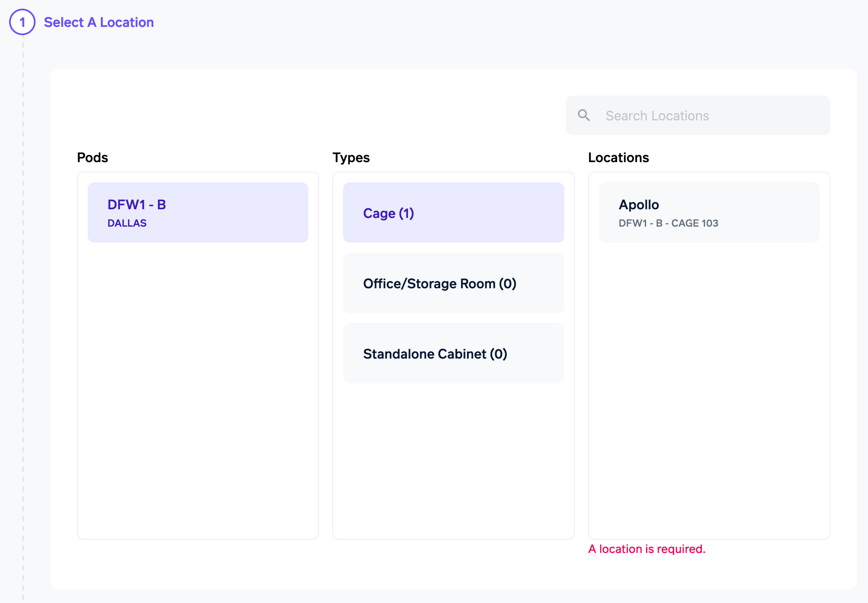Pick the Standalone Cabinet (0) type
Image resolution: width=868 pixels, height=603 pixels.
click(x=453, y=353)
